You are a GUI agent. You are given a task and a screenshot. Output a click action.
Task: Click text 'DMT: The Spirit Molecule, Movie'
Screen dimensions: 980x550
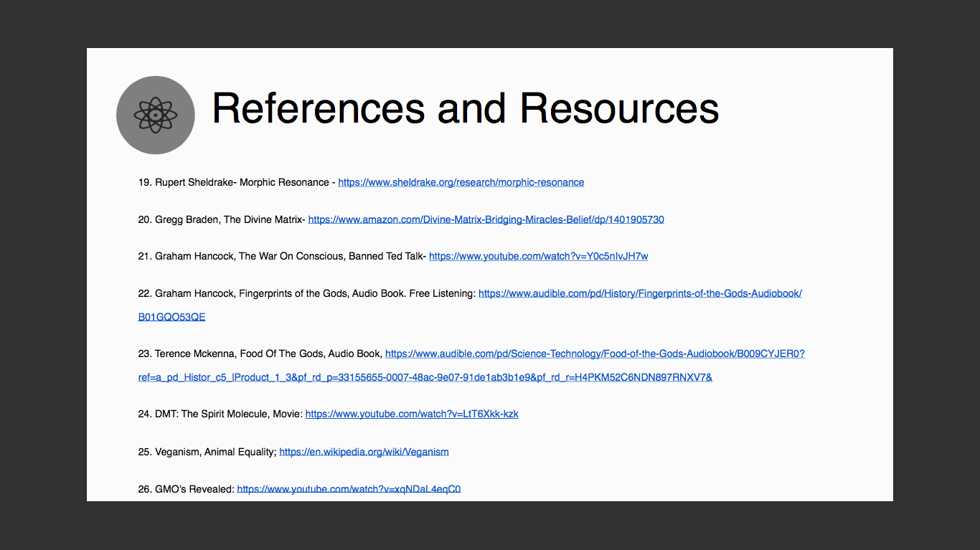[x=228, y=414]
